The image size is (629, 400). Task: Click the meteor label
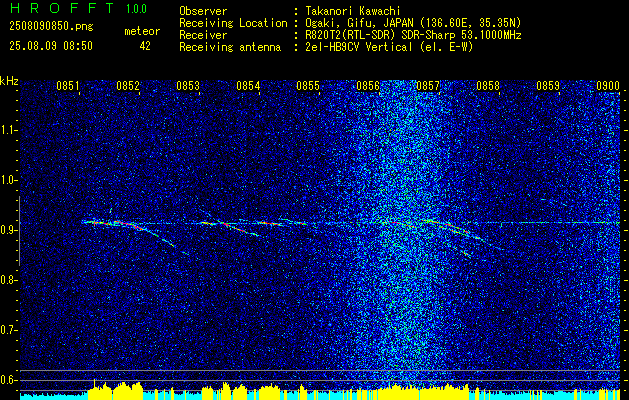coord(142,31)
